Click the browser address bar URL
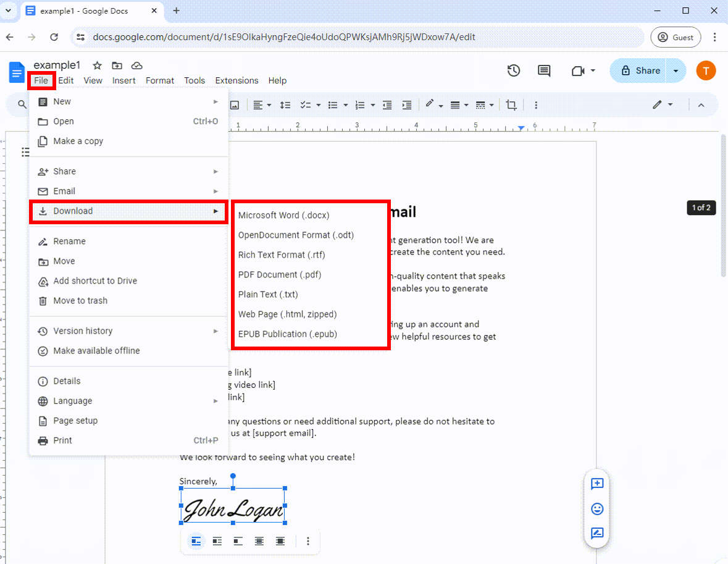The image size is (728, 564). [x=283, y=37]
